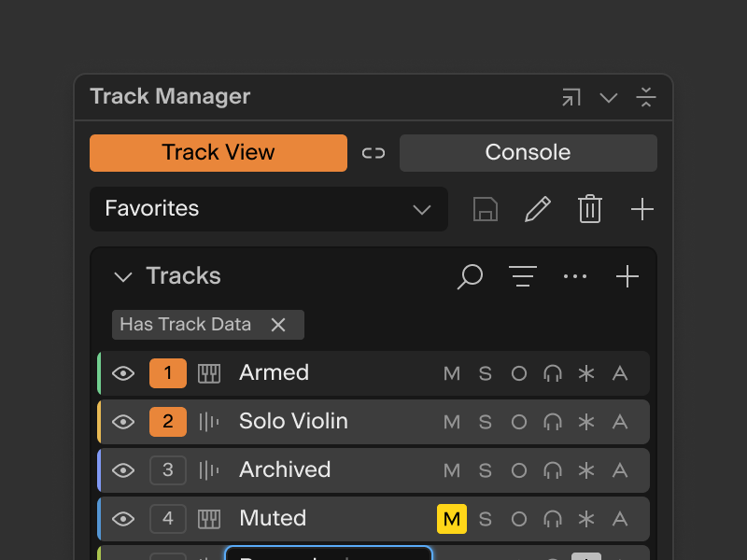
Task: Open the Favorites preset dropdown
Action: click(x=269, y=209)
